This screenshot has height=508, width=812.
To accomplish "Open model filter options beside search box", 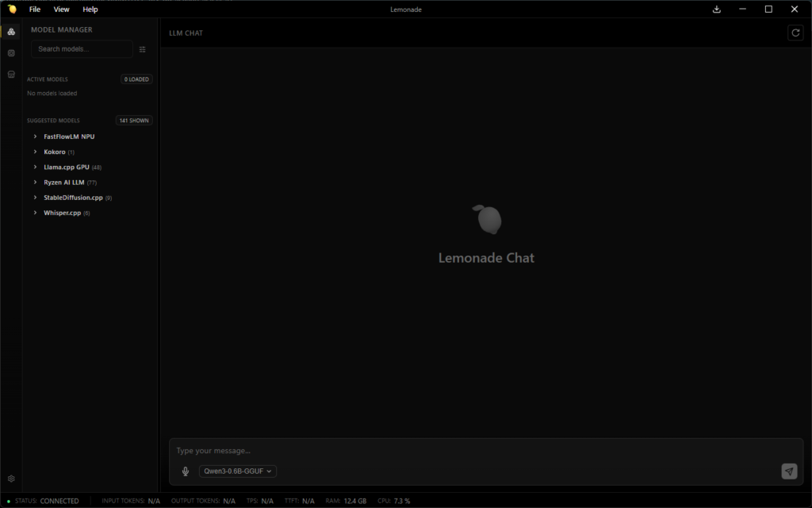I will pyautogui.click(x=143, y=49).
